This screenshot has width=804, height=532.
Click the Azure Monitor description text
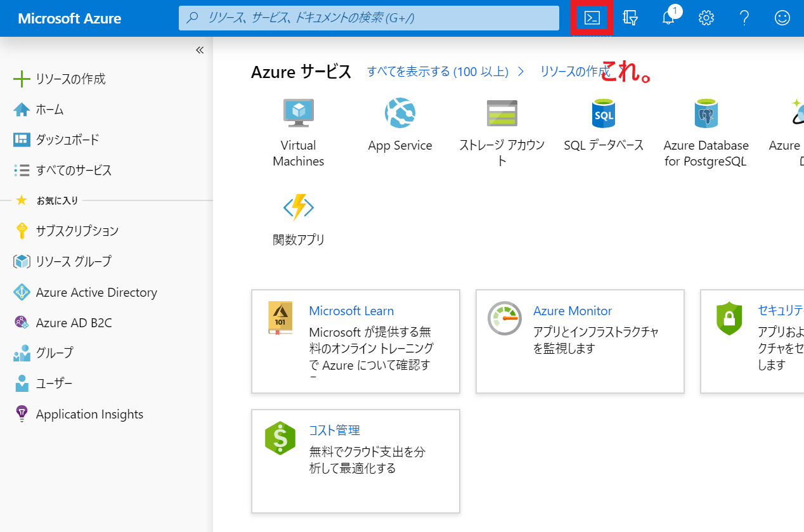pos(595,340)
